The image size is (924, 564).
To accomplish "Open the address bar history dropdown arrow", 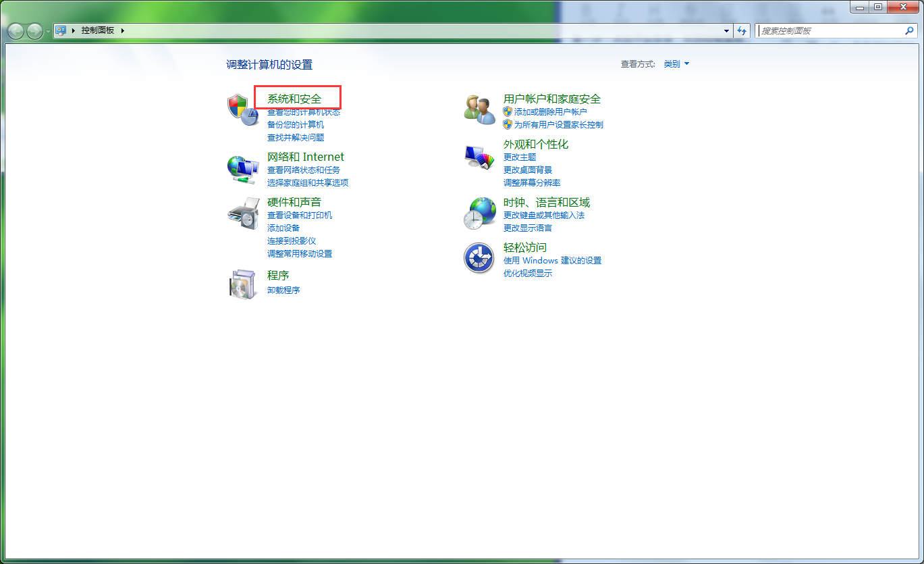I will tap(726, 30).
